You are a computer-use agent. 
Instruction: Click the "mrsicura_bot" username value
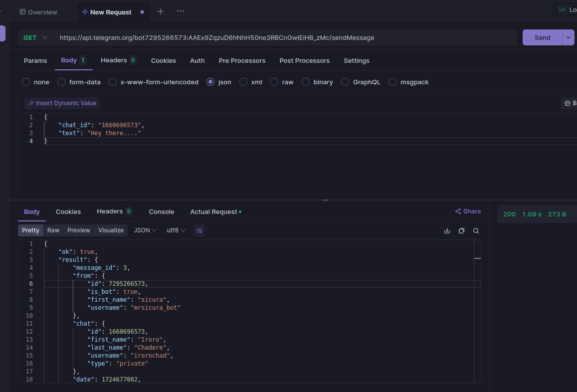click(156, 308)
